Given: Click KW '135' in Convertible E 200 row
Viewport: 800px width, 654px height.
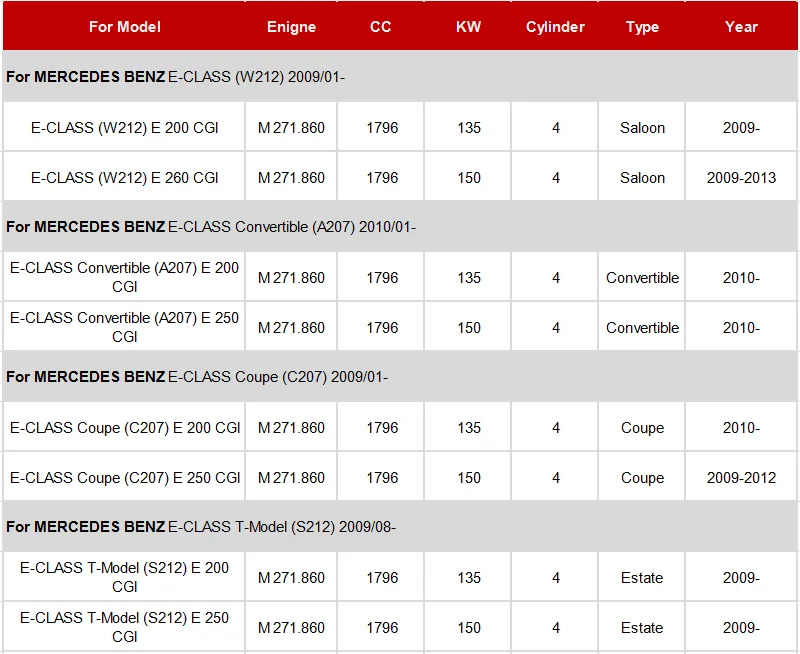Looking at the screenshot, I should (x=469, y=278).
